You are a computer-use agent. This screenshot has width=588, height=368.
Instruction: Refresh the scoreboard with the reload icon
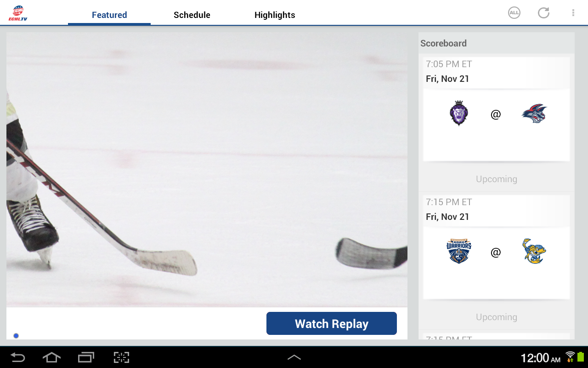pyautogui.click(x=544, y=13)
